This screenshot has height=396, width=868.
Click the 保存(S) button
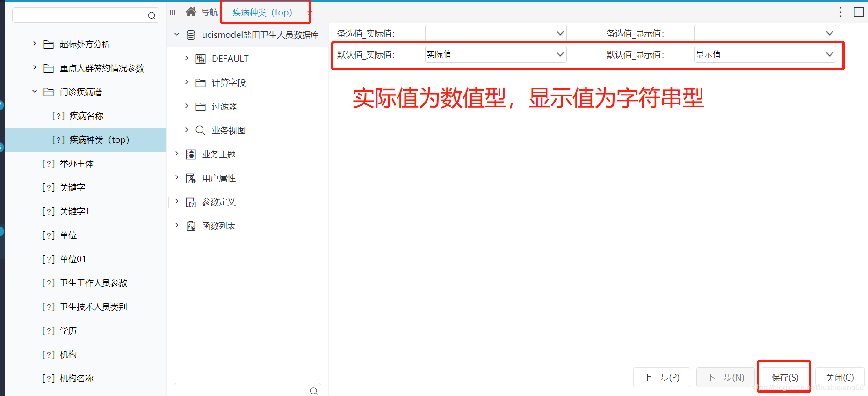[x=785, y=377]
